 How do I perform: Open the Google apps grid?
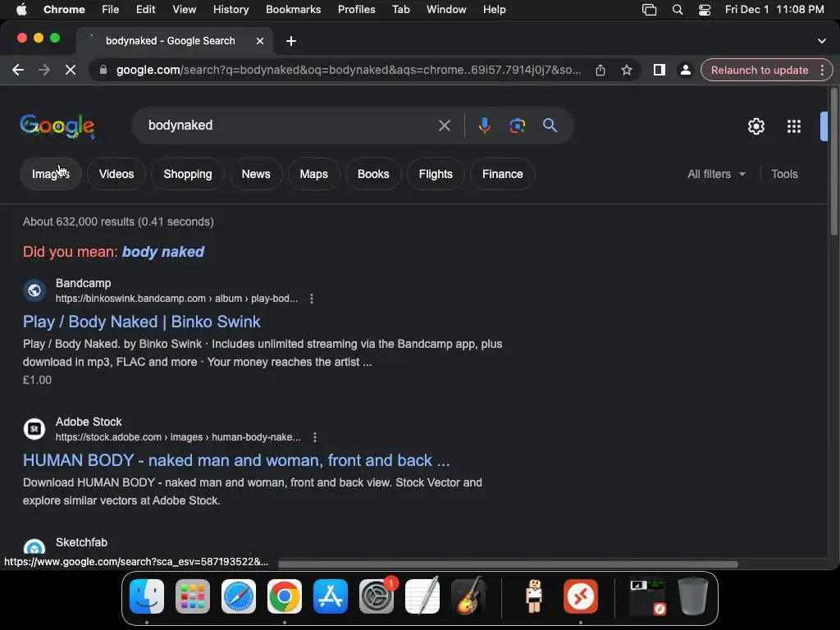click(794, 126)
